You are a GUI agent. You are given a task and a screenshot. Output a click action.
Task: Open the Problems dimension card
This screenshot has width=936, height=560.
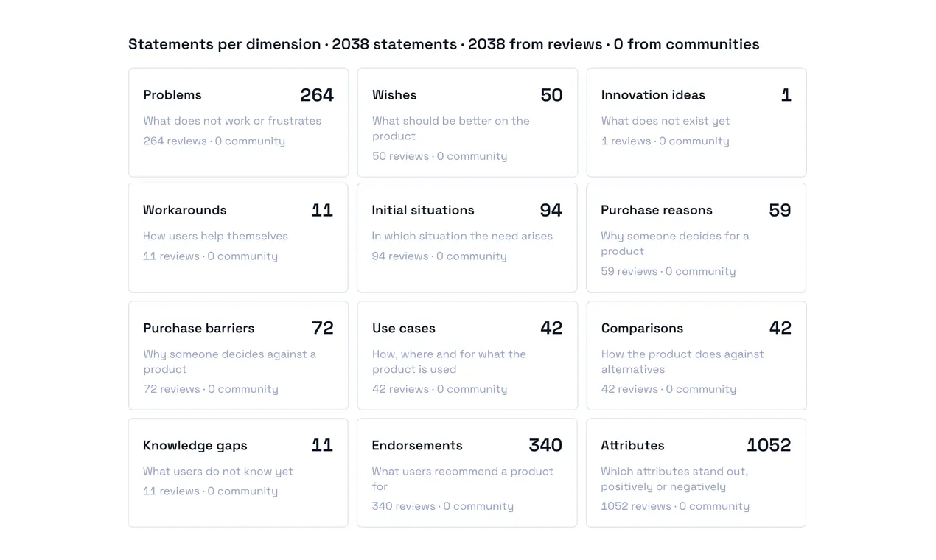point(238,122)
